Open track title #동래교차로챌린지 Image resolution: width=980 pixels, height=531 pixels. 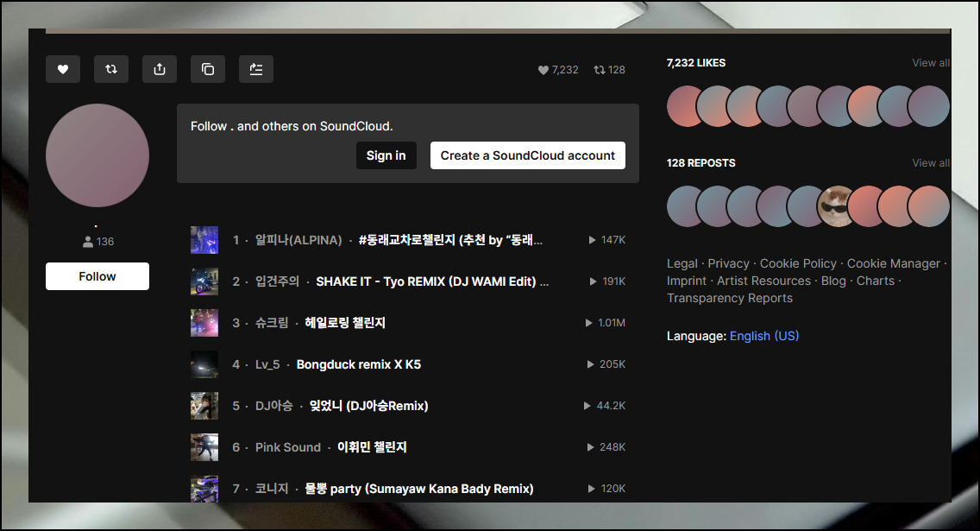[x=450, y=240]
